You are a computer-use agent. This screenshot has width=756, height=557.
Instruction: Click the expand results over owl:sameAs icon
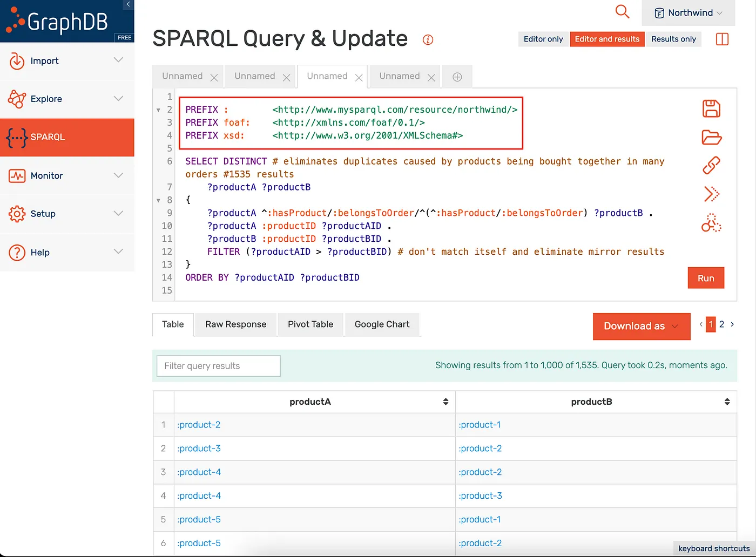[x=711, y=194]
